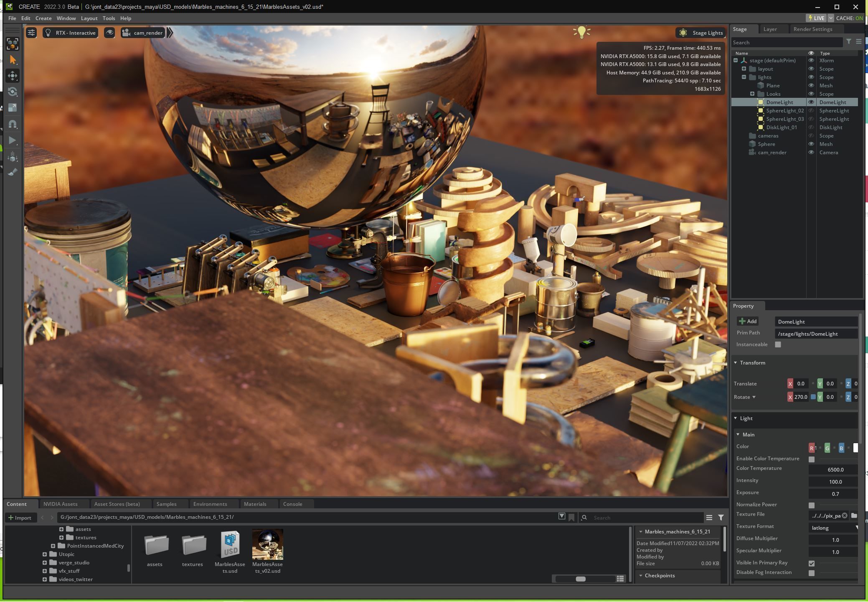This screenshot has width=868, height=602.
Task: Toggle the snap magnet icon
Action: 13,124
